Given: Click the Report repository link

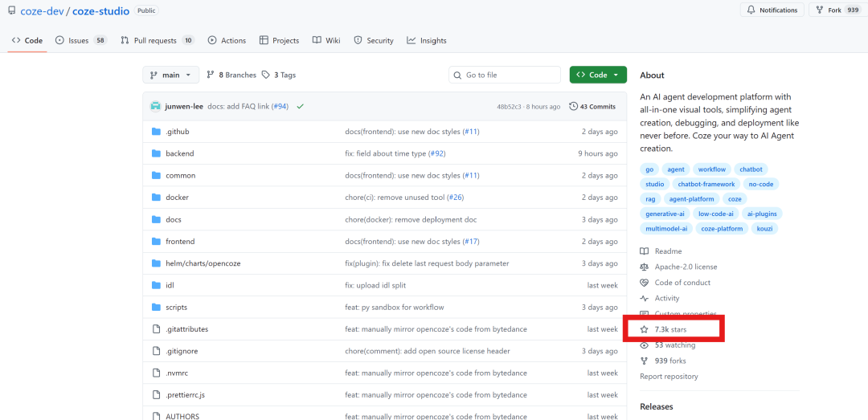Looking at the screenshot, I should pos(669,377).
